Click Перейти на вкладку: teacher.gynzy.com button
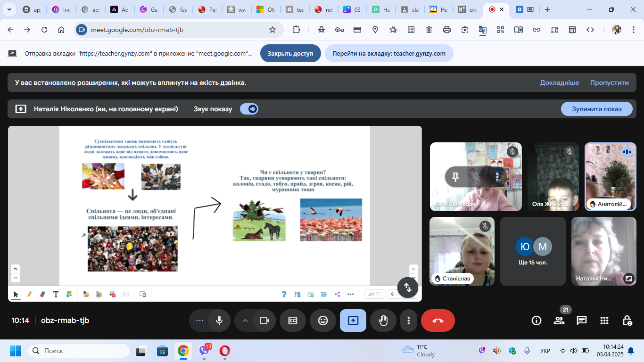 [x=389, y=53]
